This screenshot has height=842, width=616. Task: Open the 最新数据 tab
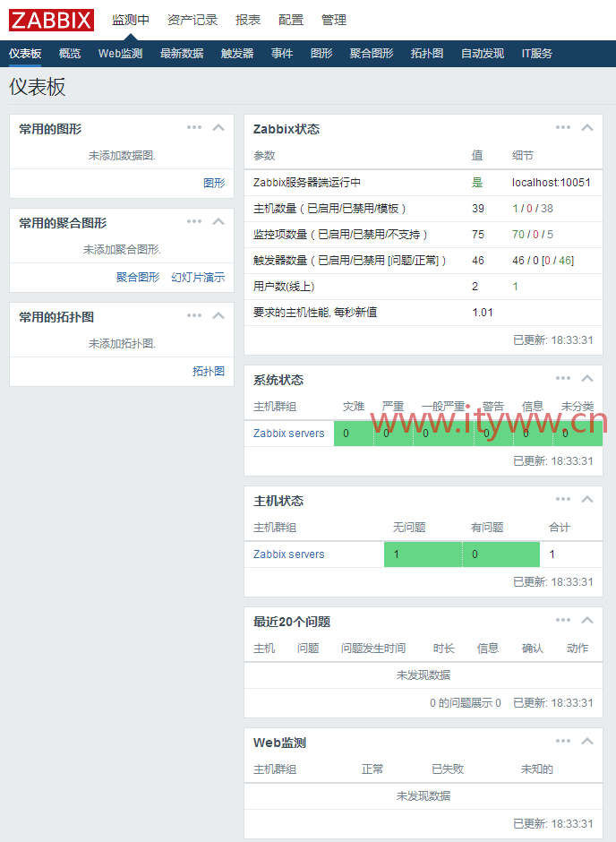click(x=182, y=54)
